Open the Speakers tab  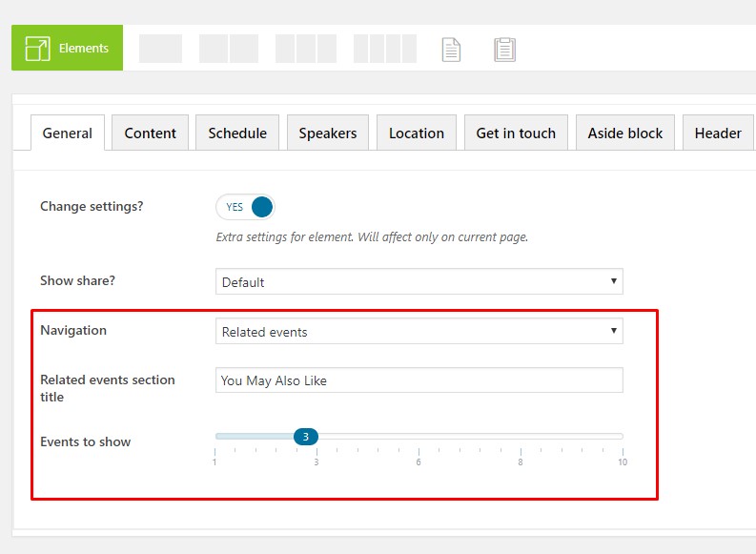tap(327, 133)
